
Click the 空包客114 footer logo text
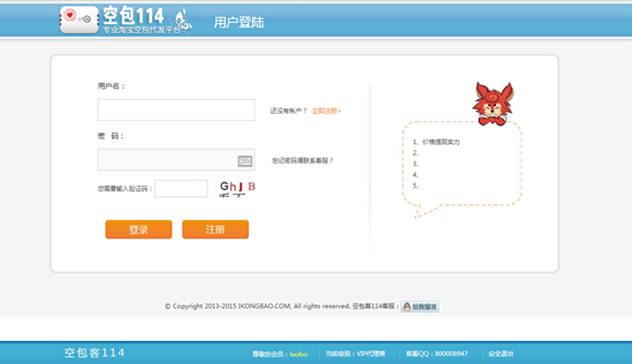coord(94,353)
